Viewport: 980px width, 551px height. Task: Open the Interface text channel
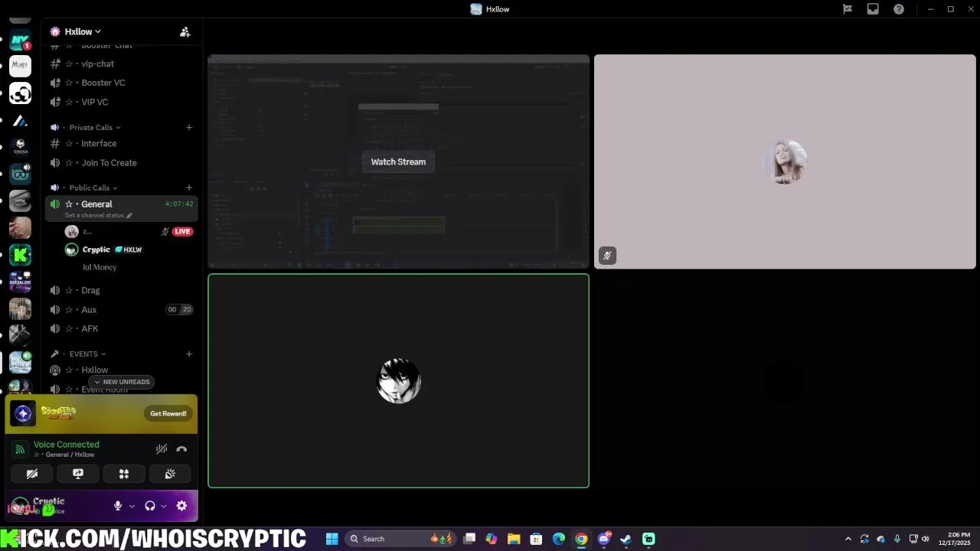point(121,144)
